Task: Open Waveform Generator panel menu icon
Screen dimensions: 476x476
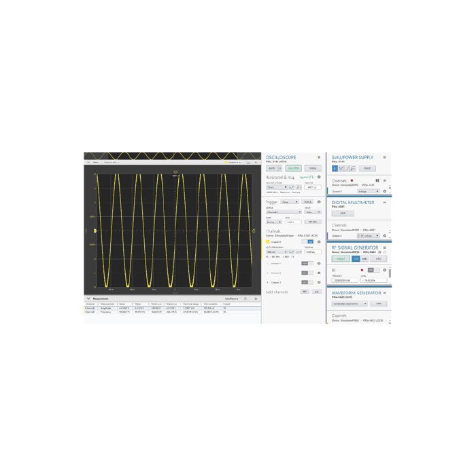Action: (384, 292)
